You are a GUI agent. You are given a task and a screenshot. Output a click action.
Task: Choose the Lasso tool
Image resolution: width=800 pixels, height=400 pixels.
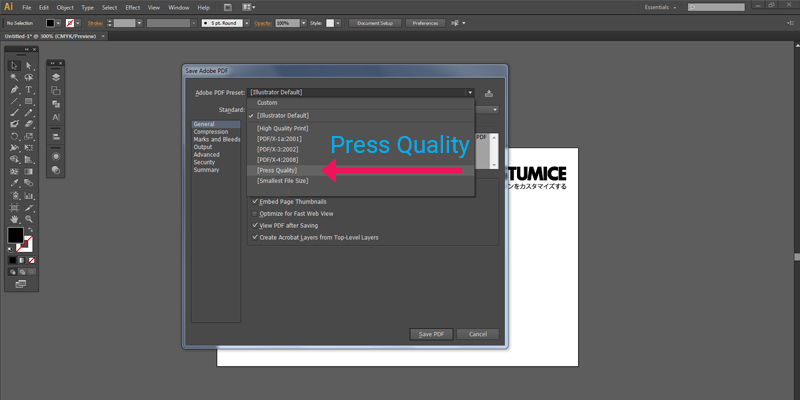29,78
